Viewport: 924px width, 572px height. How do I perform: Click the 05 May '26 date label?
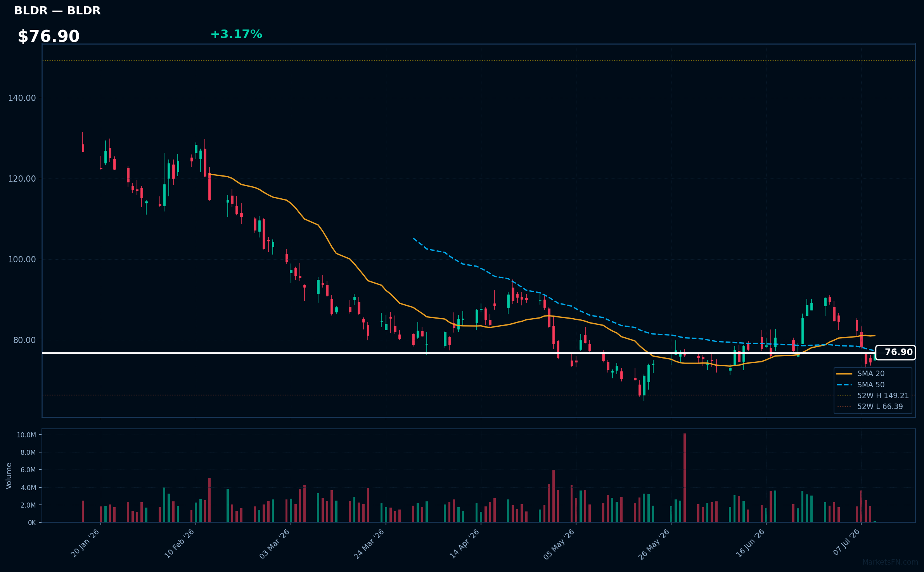click(559, 544)
